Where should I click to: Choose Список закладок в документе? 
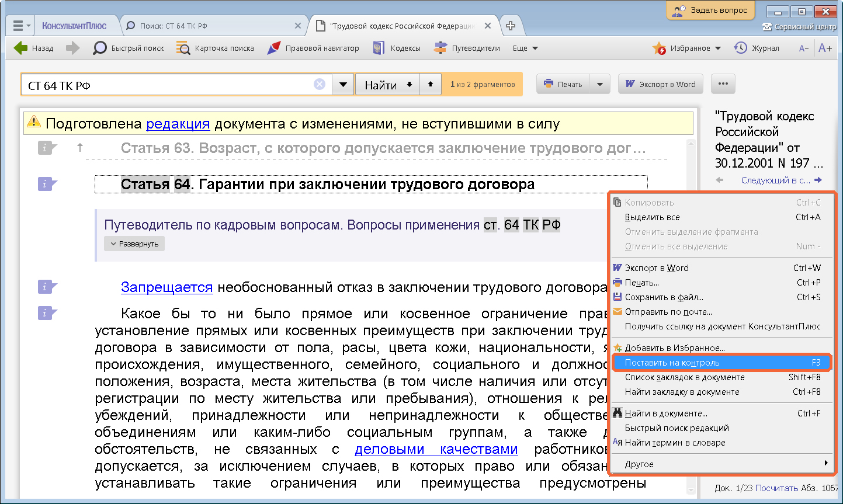pos(721,377)
